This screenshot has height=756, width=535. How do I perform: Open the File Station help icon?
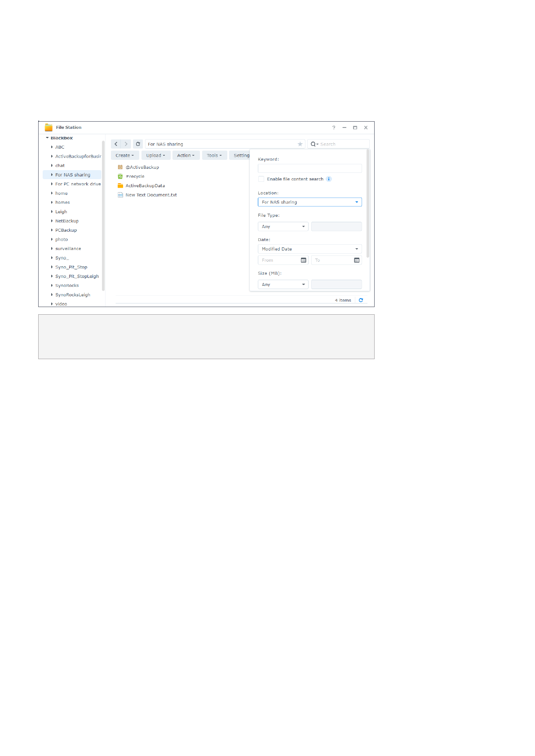coord(334,127)
